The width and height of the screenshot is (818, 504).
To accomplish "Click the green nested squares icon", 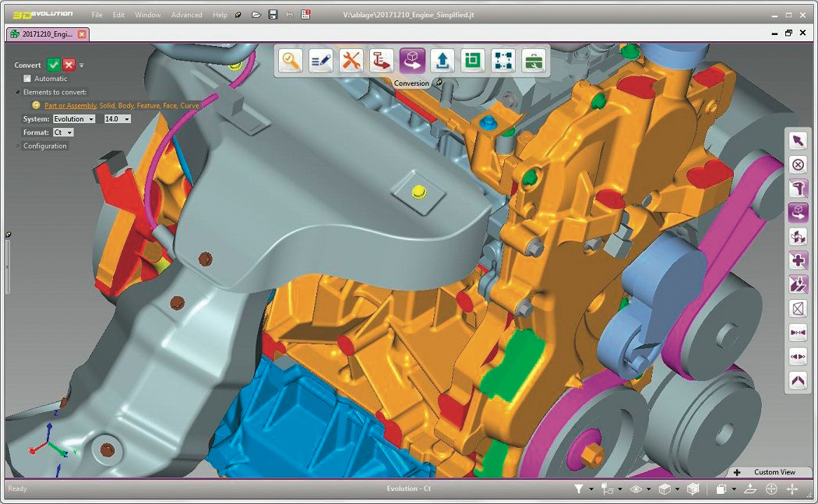I will [473, 61].
